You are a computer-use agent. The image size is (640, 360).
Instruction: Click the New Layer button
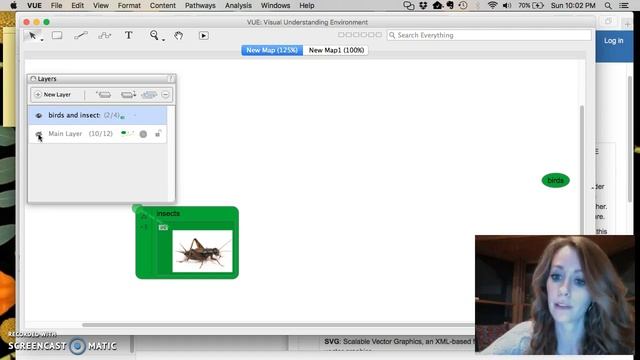(x=53, y=95)
